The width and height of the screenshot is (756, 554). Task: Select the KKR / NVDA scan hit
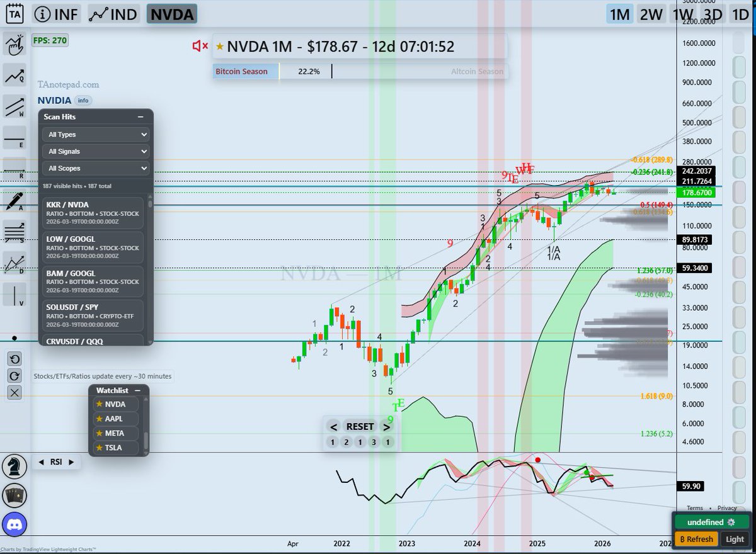coord(94,213)
